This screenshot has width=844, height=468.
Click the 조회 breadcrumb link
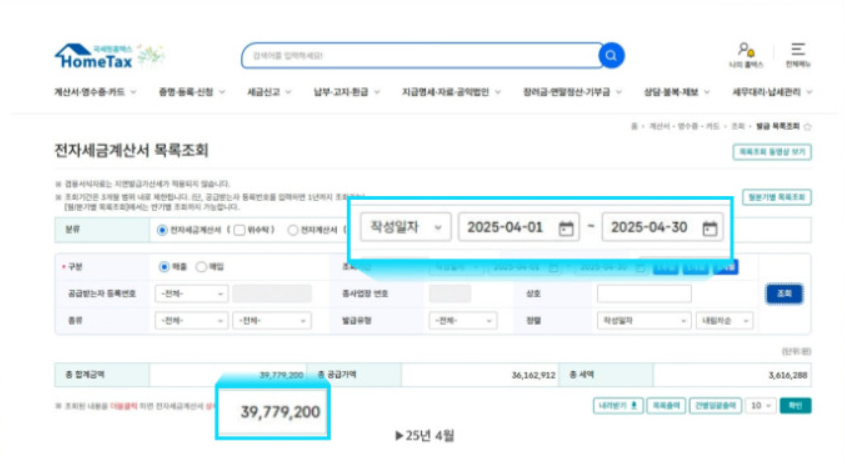pyautogui.click(x=737, y=127)
